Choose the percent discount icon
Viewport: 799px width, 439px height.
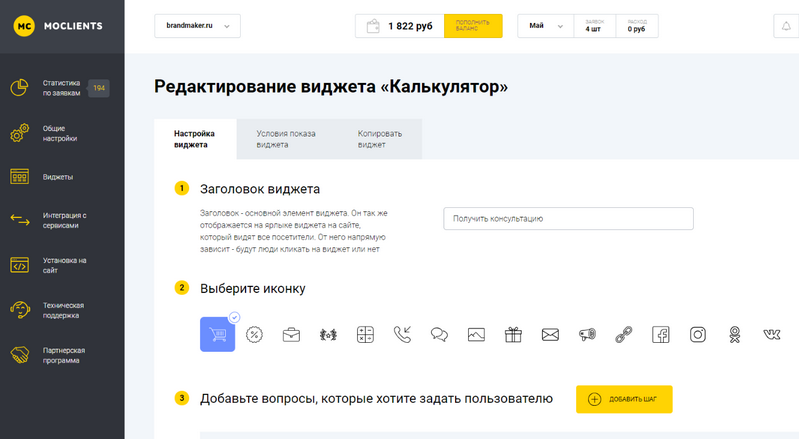pos(254,335)
